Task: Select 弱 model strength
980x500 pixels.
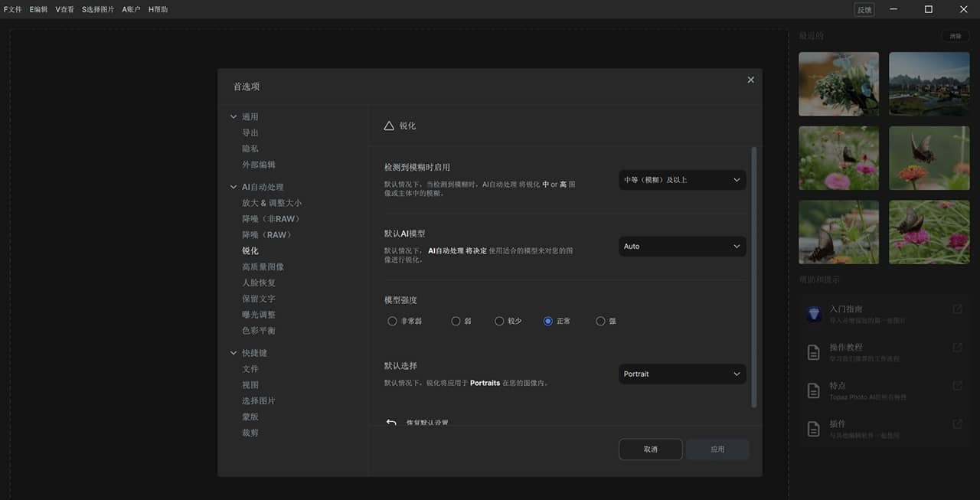Action: [x=456, y=321]
